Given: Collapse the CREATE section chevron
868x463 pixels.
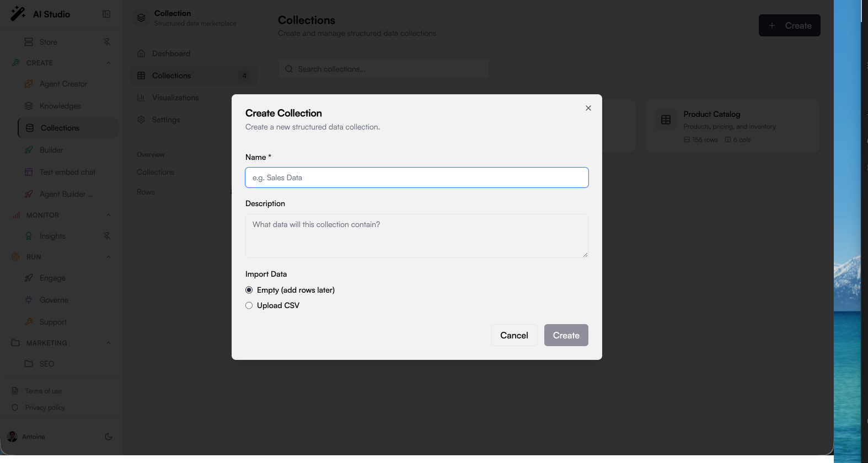Looking at the screenshot, I should click(109, 63).
